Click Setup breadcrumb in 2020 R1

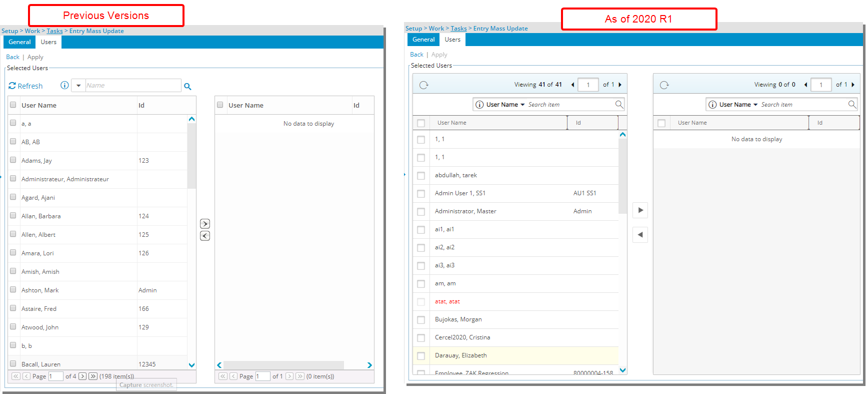(x=413, y=29)
